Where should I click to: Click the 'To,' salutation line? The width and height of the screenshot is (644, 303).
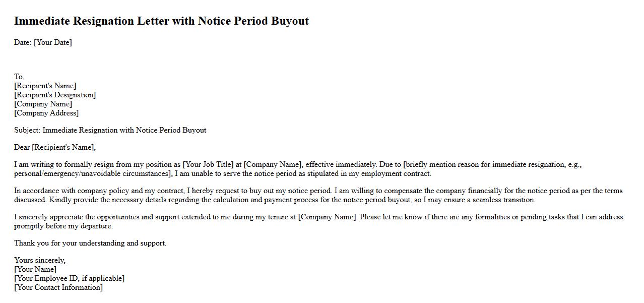19,77
